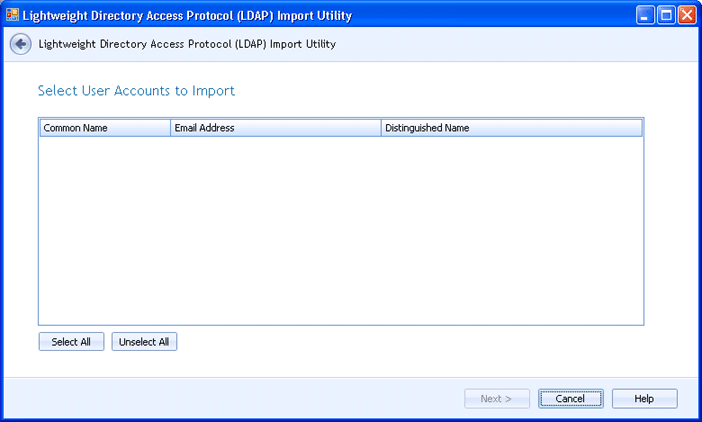Open Help for the import utility

coord(644,398)
